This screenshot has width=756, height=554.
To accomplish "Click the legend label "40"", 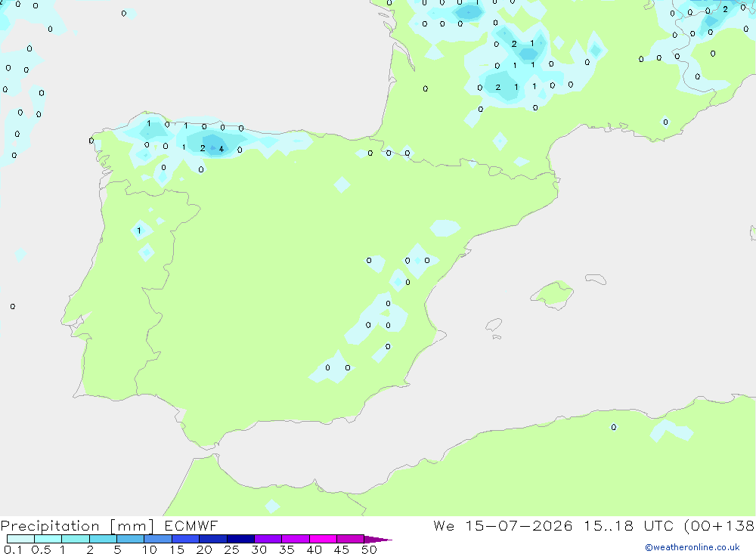I will (x=314, y=549).
